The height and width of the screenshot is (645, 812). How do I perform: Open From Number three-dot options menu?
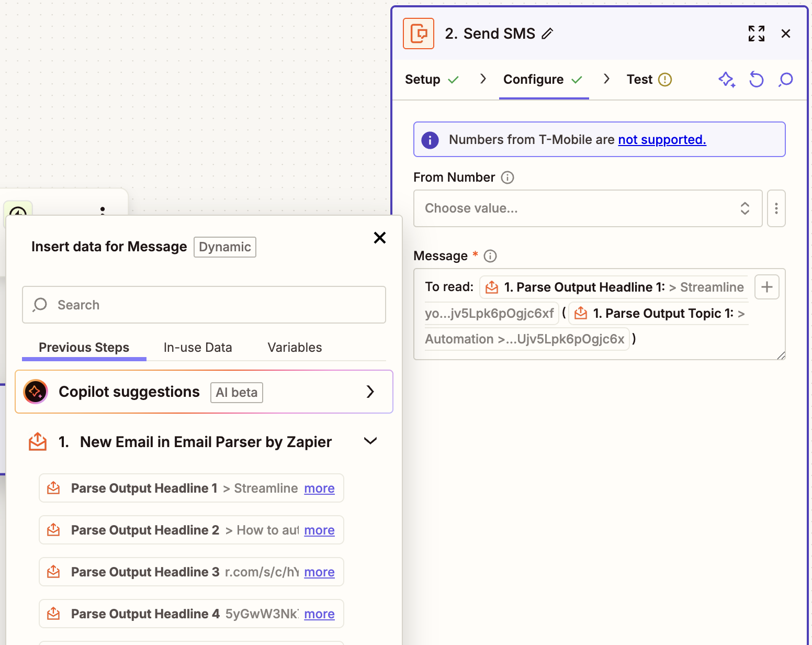pos(776,208)
